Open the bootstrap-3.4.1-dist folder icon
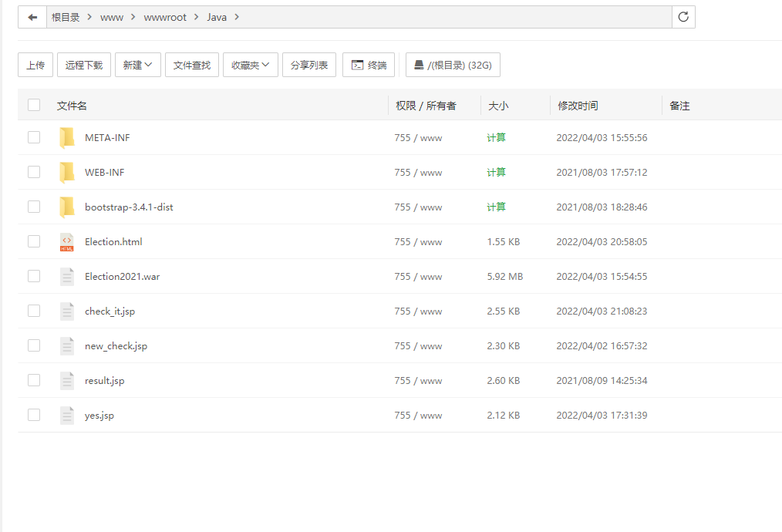 pos(67,207)
